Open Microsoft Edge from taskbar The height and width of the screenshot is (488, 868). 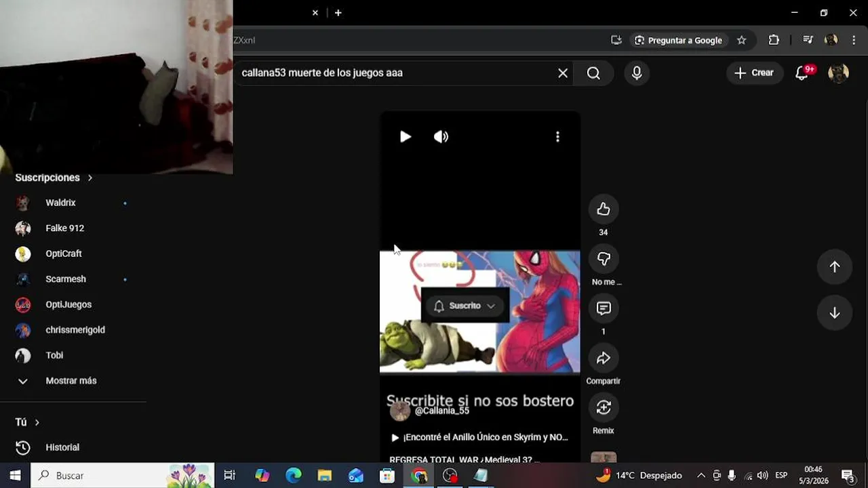coord(293,476)
